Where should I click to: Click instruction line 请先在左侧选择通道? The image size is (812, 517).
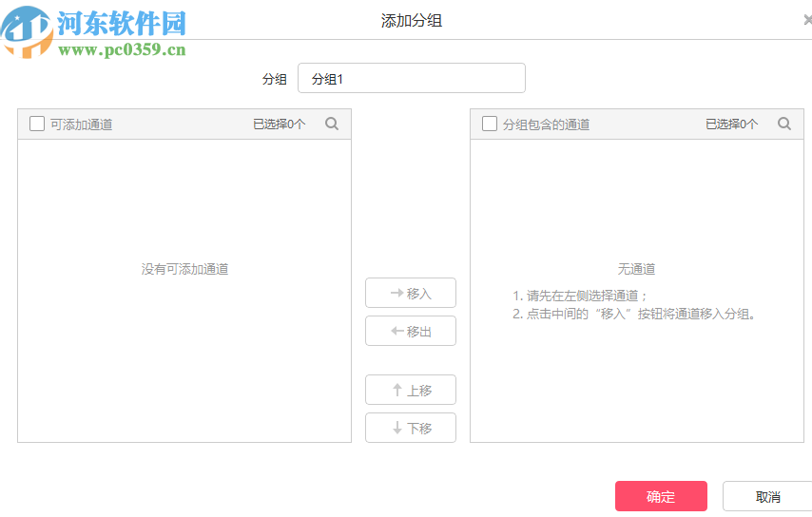579,296
